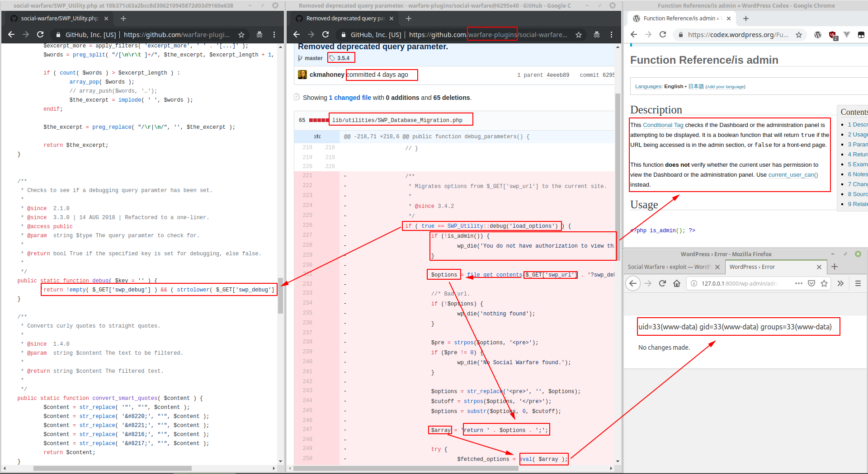Close the 'Removed deprecated query' tab
The width and height of the screenshot is (868, 474).
pyautogui.click(x=392, y=19)
